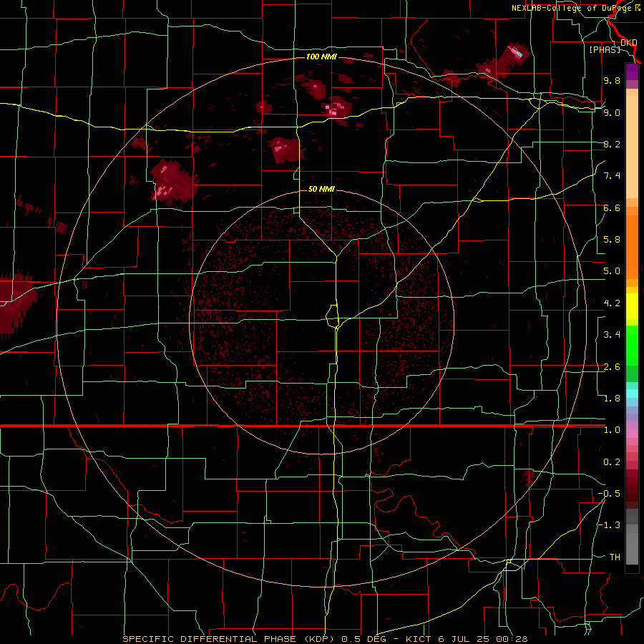This screenshot has width=644, height=644.
Task: Click the 8.2 value on the color scale
Action: (612, 144)
